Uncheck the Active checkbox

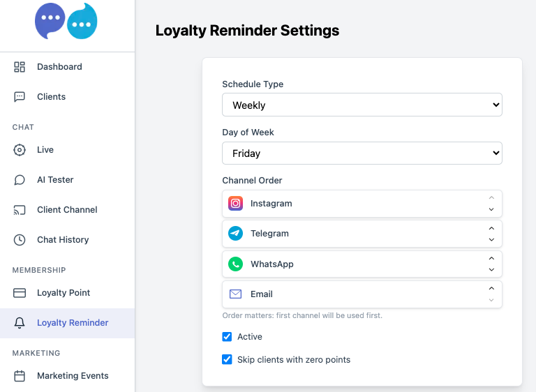pos(227,337)
